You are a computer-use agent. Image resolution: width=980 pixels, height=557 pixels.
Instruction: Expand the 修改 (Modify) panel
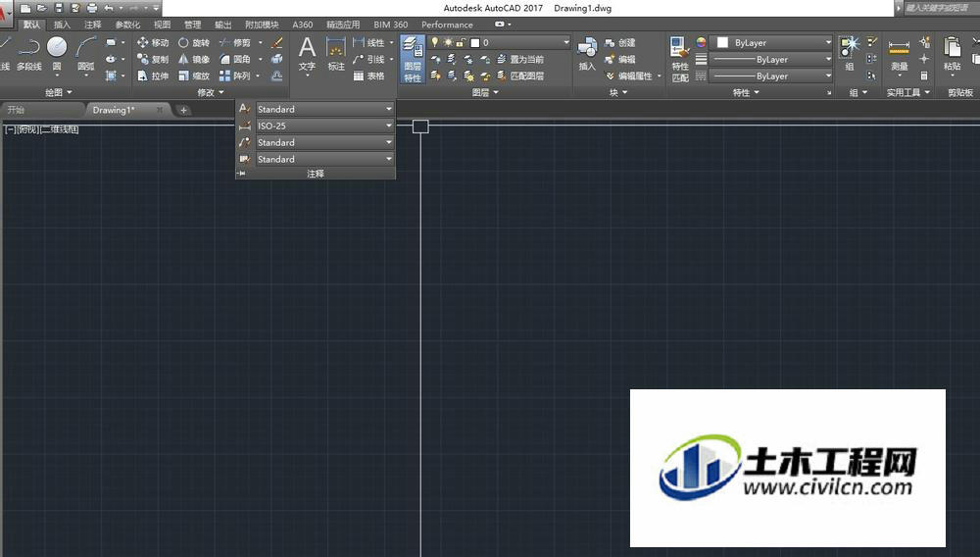point(211,92)
